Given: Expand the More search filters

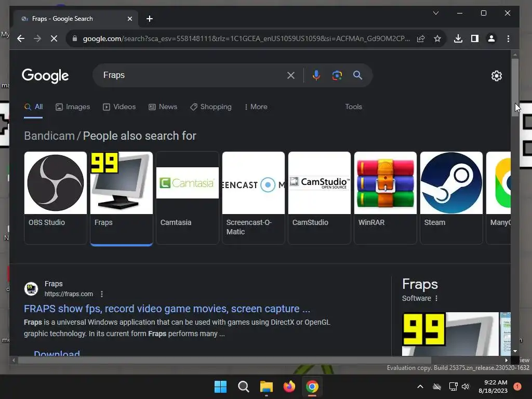Looking at the screenshot, I should pos(256,107).
